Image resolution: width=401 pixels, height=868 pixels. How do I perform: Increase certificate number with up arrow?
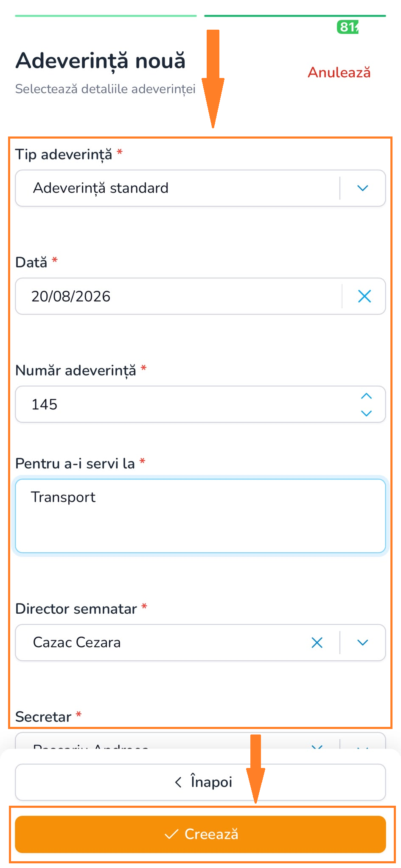(x=366, y=396)
